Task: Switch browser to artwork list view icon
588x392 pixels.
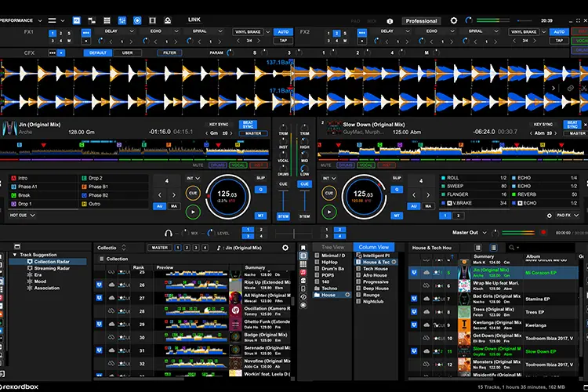Action: pyautogui.click(x=493, y=248)
